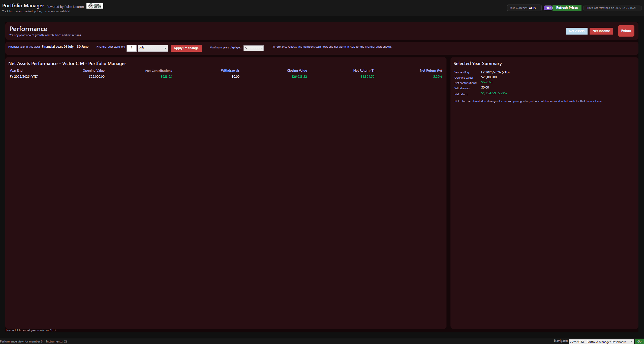Click the prices last refreshed timestamp

pos(612,8)
